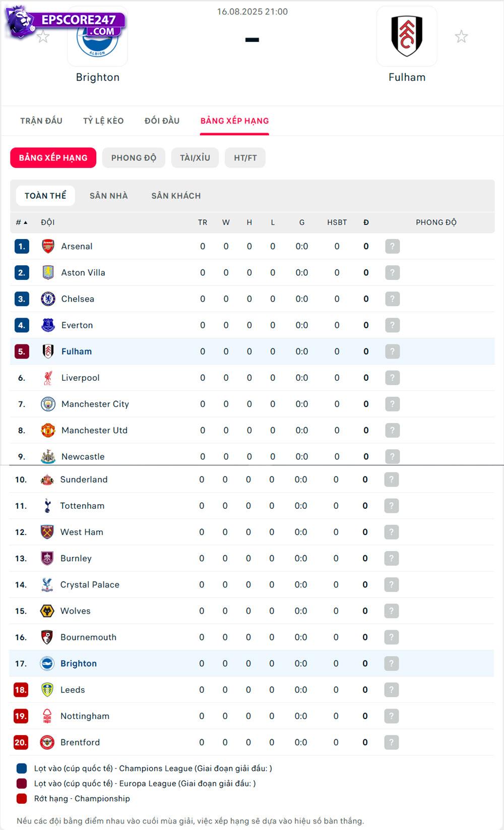Click the Wolves crest icon
Viewport: 504px width, 830px height.
47,611
